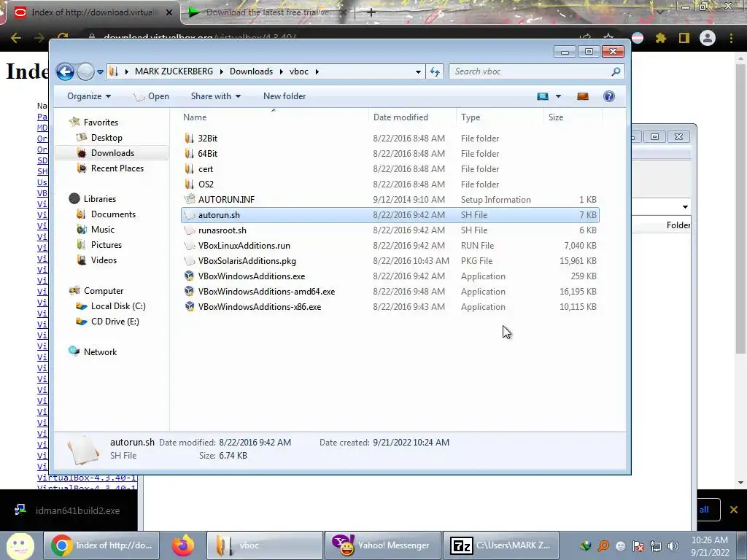Open a new Chrome tab
Image resolution: width=747 pixels, height=560 pixels.
[x=371, y=12]
